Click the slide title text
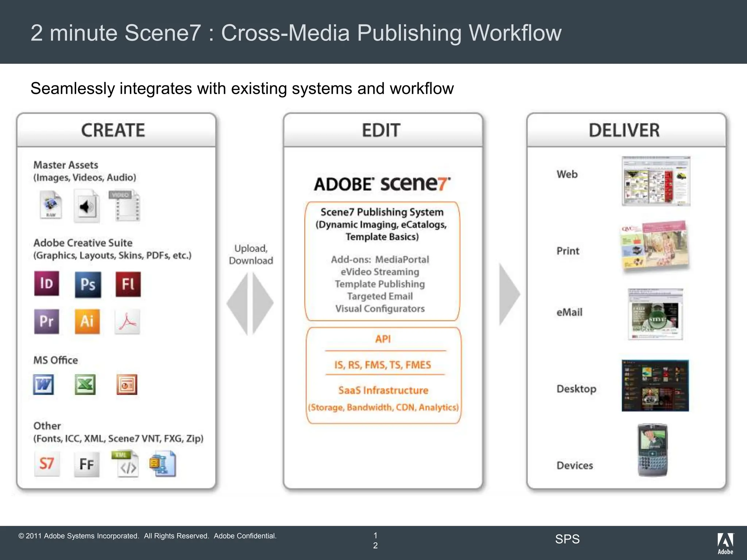Image resolution: width=747 pixels, height=560 pixels. (296, 33)
